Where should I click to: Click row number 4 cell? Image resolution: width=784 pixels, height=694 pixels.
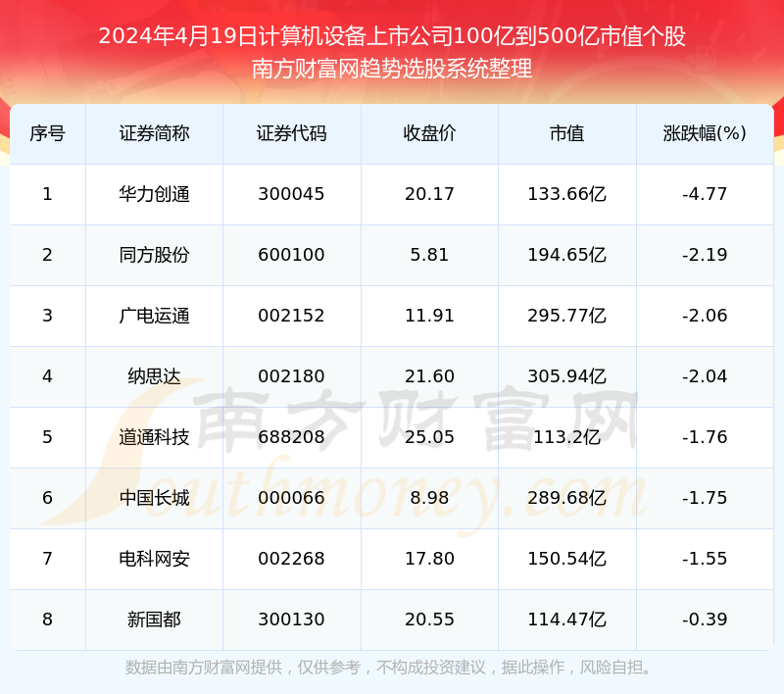[47, 376]
